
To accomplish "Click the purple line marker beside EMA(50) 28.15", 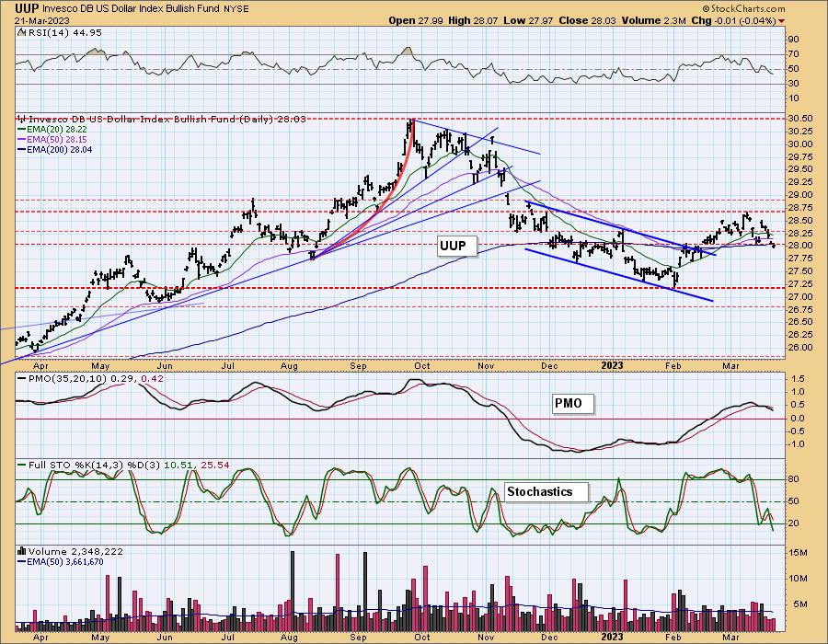I will (x=22, y=139).
